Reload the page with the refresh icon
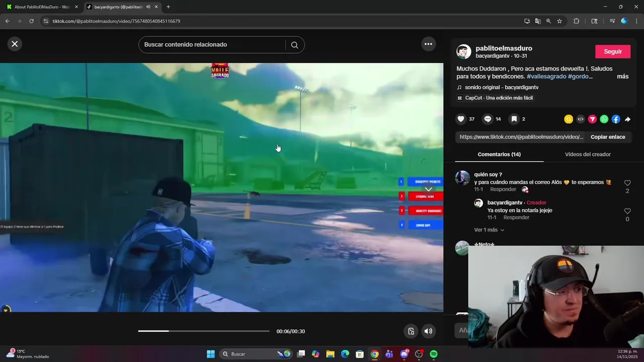This screenshot has width=644, height=362. pos(31,21)
